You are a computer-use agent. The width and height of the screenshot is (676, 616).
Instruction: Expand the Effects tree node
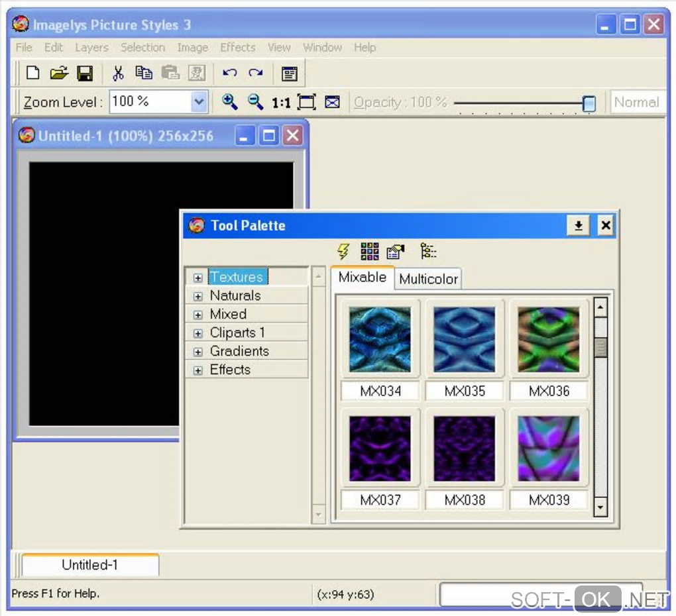click(198, 370)
